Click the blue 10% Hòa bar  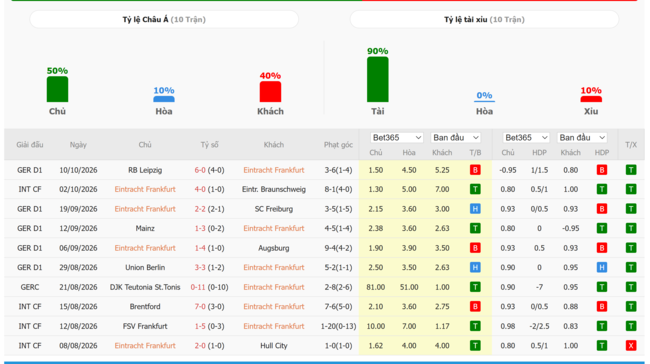click(x=164, y=99)
